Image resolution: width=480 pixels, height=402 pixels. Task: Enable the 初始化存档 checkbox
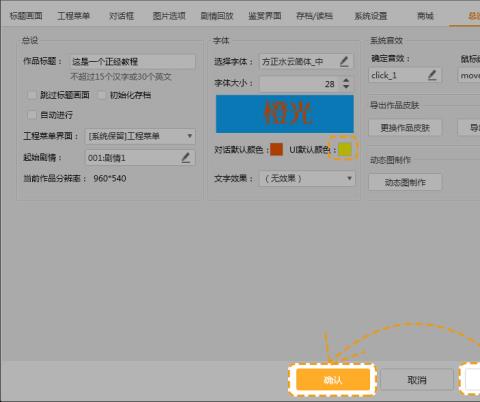pos(101,95)
